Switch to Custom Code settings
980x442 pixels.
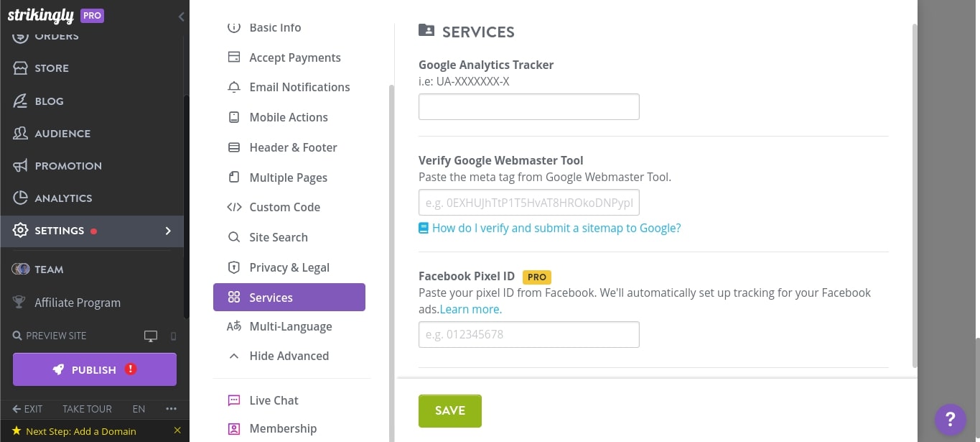284,207
